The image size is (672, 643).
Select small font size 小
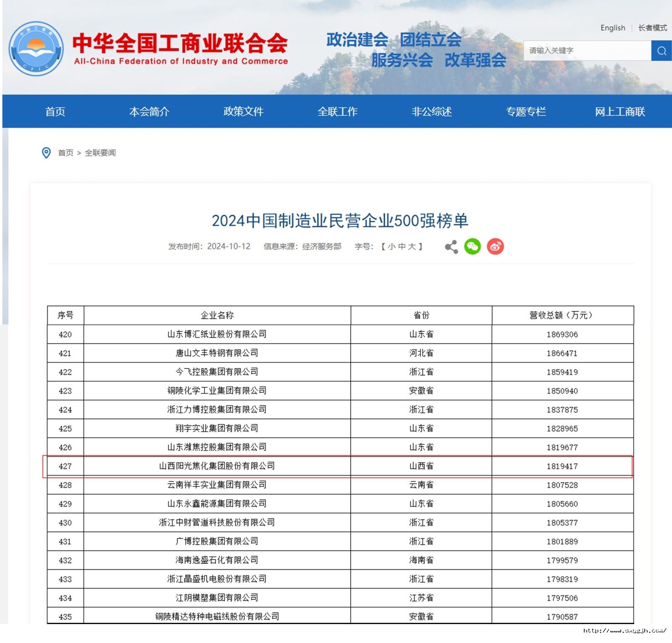click(x=391, y=247)
